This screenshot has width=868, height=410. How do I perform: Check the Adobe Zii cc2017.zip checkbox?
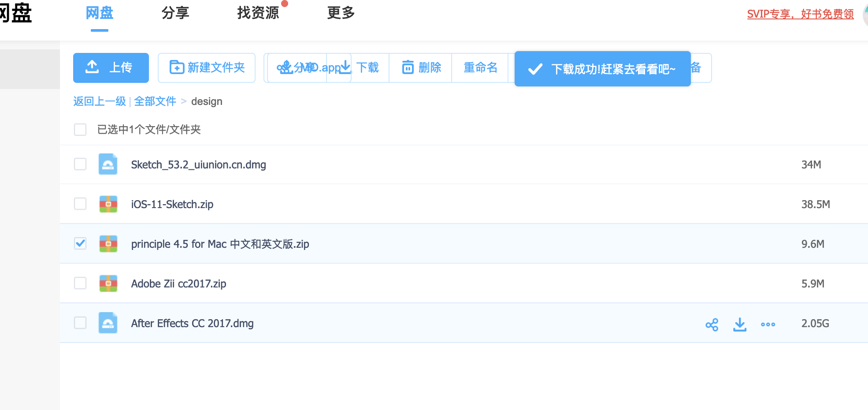point(80,283)
